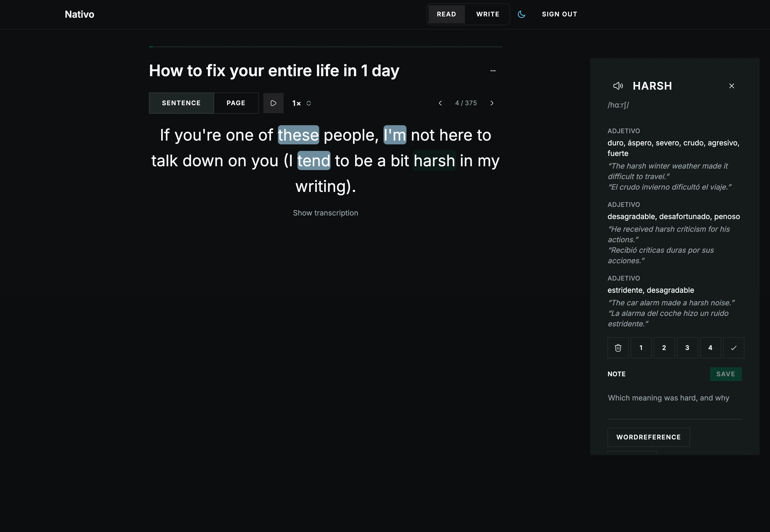770x532 pixels.
Task: Open the Nativo home logo
Action: (x=80, y=14)
